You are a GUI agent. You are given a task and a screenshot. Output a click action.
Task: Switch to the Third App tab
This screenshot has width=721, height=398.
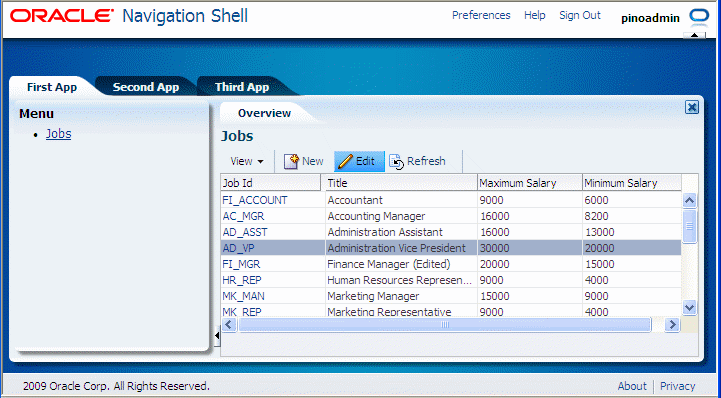(242, 87)
